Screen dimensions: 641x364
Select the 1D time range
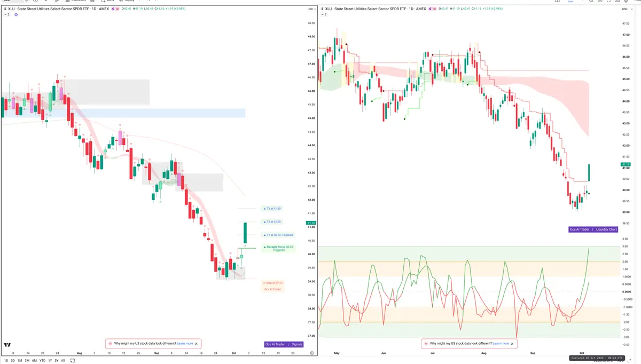6,361
